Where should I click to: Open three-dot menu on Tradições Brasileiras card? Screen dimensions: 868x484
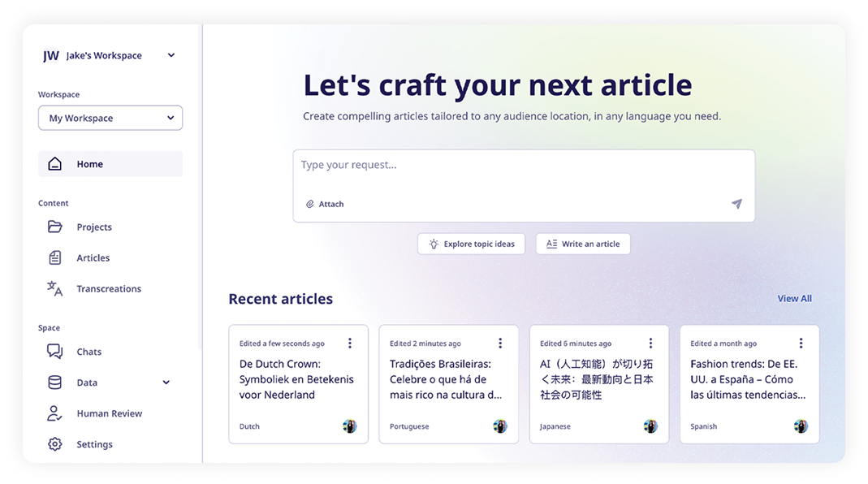pos(500,344)
